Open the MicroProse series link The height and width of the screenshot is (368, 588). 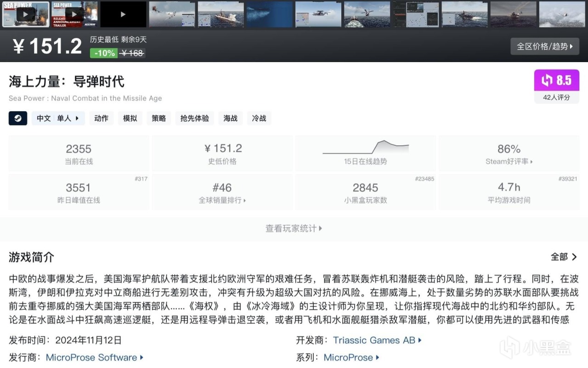[351, 357]
